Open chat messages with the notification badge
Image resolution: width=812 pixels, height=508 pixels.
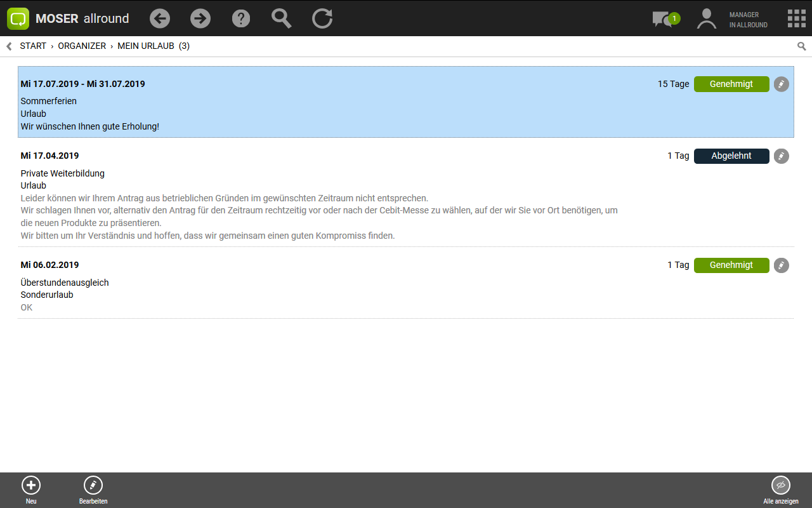(x=665, y=19)
